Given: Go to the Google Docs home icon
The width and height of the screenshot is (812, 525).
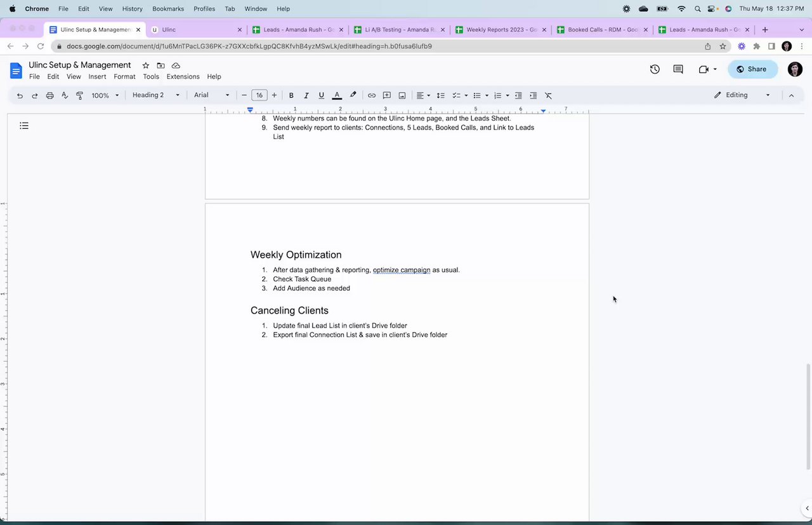Looking at the screenshot, I should (16, 70).
